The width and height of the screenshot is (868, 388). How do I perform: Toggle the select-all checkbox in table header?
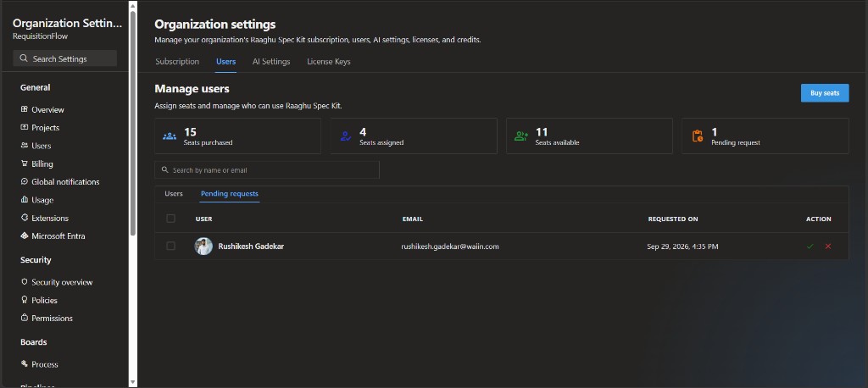pyautogui.click(x=170, y=219)
